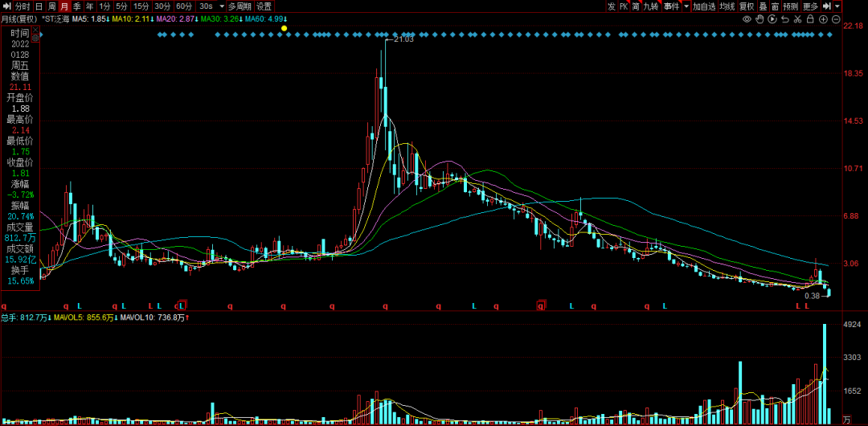The height and width of the screenshot is (426, 868).
Task: Toggle the padlock lock icon
Action: 810,19
